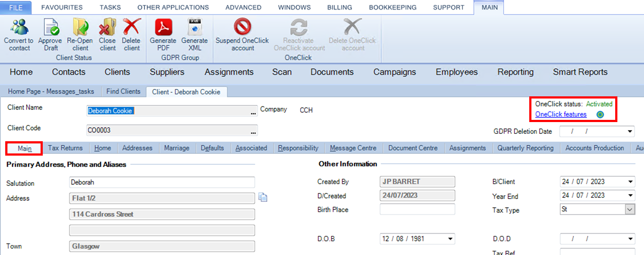Click the Town field showing Glasgow
The width and height of the screenshot is (644, 255).
point(162,246)
